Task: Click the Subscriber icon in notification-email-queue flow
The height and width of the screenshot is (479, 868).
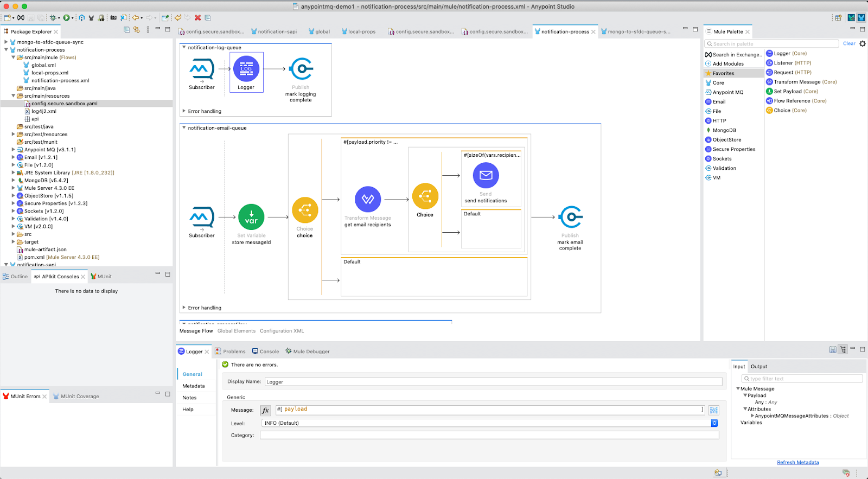Action: point(202,217)
